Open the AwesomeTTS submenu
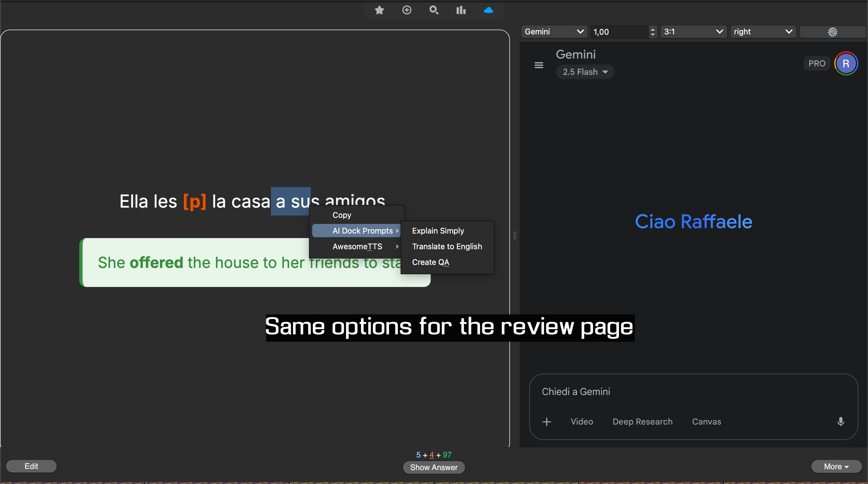The image size is (868, 484). point(357,246)
